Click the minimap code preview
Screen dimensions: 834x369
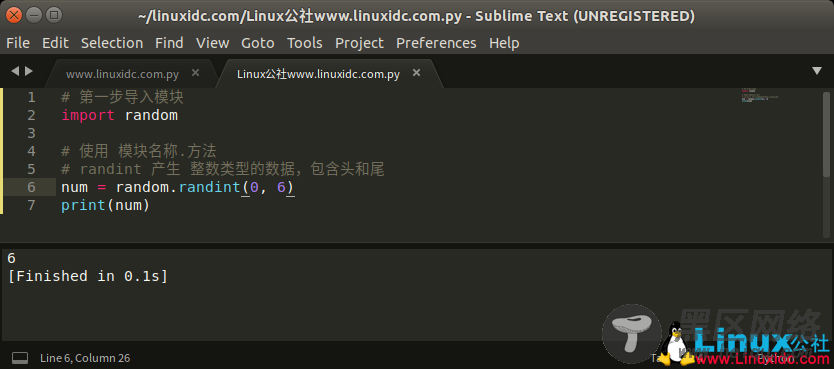click(x=760, y=96)
